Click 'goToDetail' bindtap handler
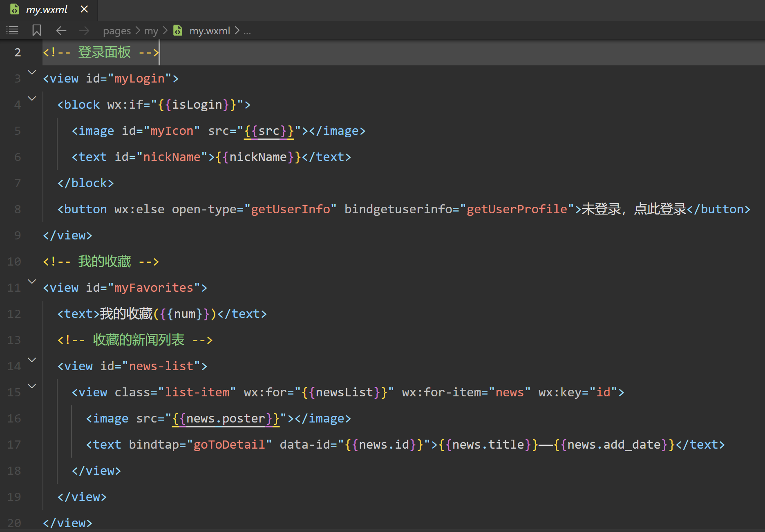 (x=229, y=445)
